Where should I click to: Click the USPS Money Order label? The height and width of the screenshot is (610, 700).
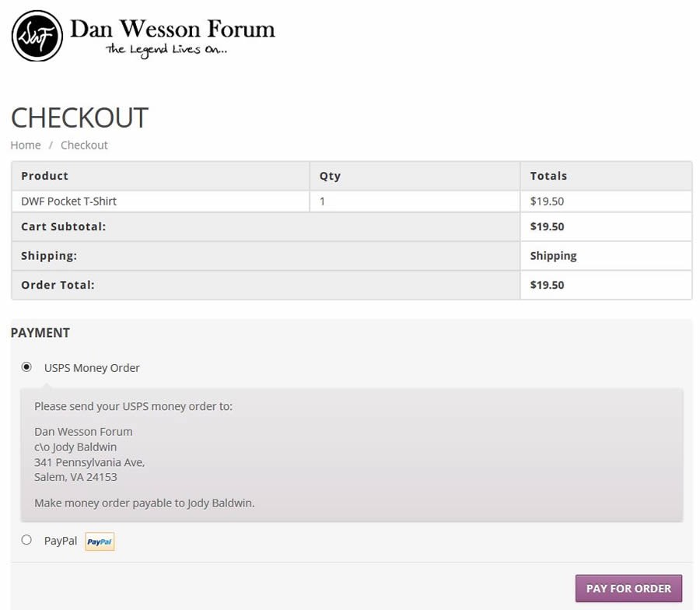(92, 368)
